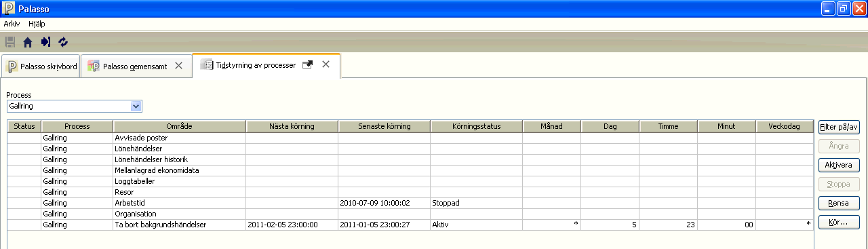This screenshot has width=868, height=249.
Task: Close the Tidstyrning av processer tab
Action: coord(325,65)
